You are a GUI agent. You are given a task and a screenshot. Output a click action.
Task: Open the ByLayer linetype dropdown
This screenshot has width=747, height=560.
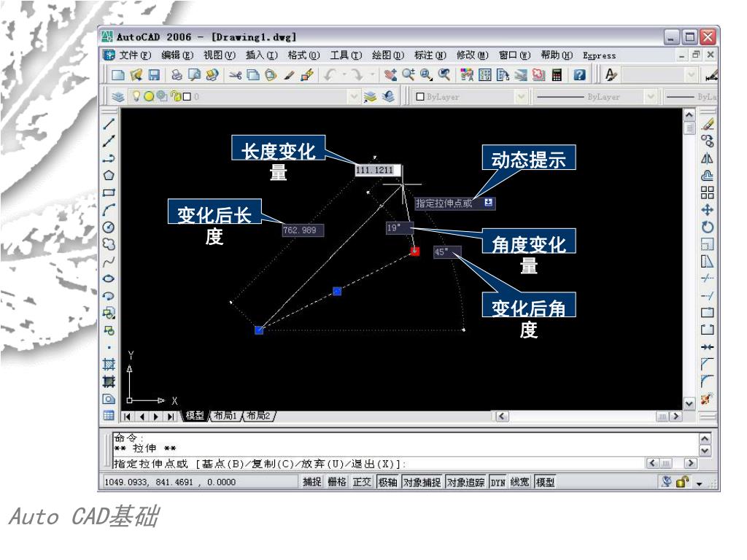point(651,97)
